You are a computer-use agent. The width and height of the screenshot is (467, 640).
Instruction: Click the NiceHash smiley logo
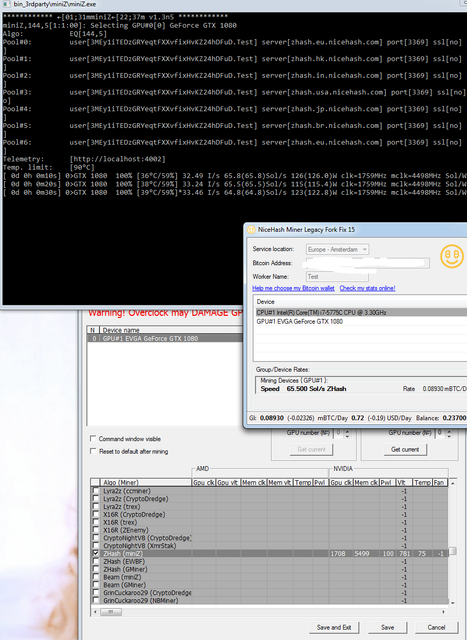click(452, 256)
